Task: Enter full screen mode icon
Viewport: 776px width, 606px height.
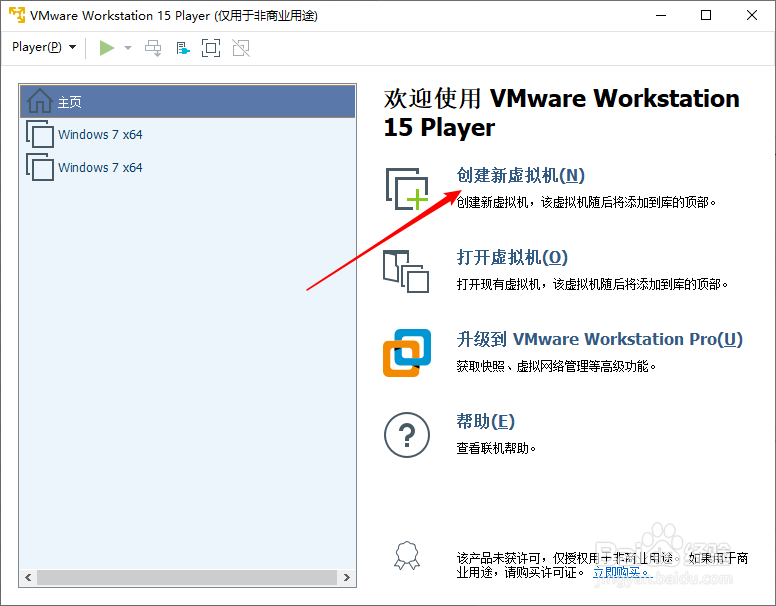Action: point(211,48)
